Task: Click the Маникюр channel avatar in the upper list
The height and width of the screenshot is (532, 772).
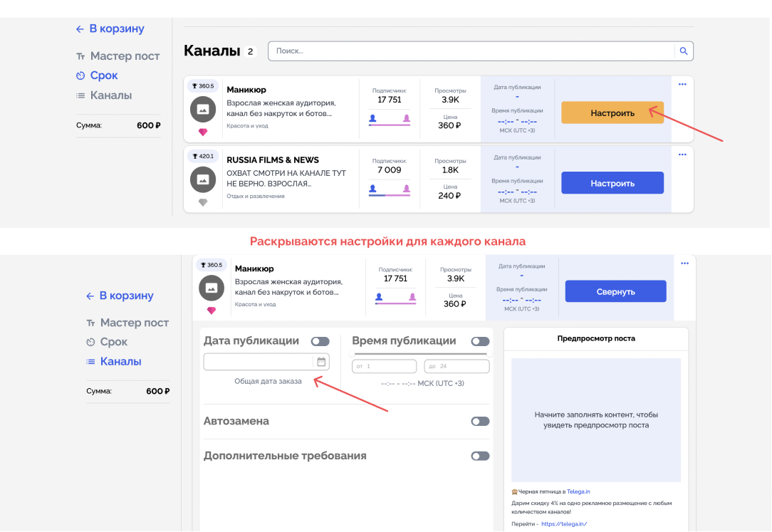Action: click(203, 109)
